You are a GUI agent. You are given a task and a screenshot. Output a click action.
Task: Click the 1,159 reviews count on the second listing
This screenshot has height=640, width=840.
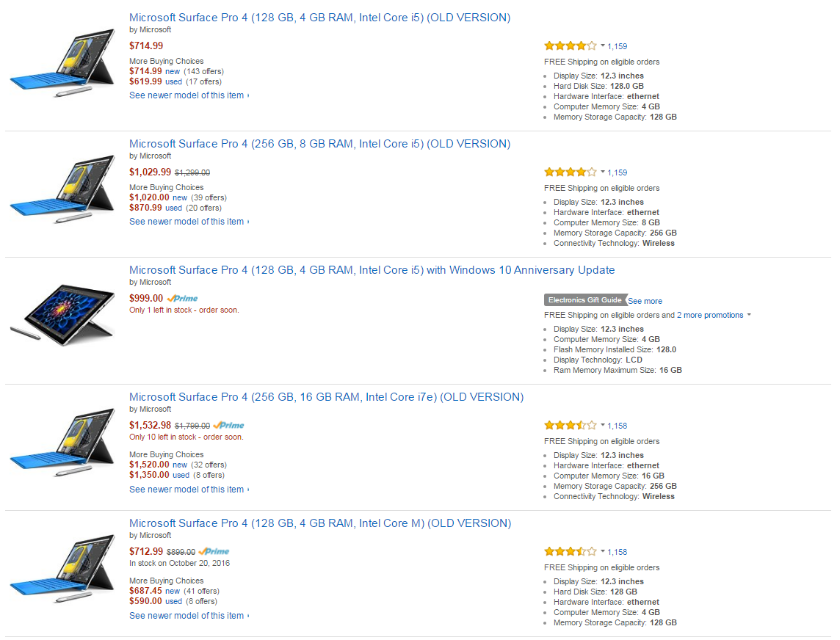(617, 172)
